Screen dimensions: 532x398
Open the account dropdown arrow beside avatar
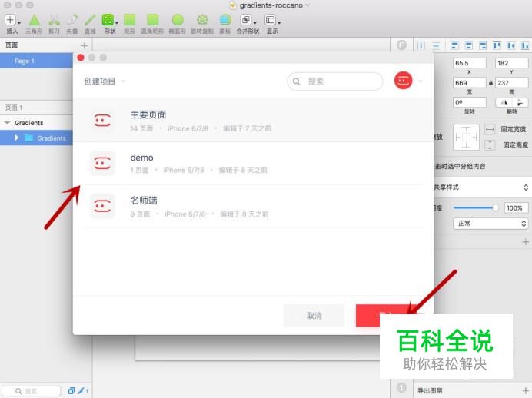(x=421, y=81)
